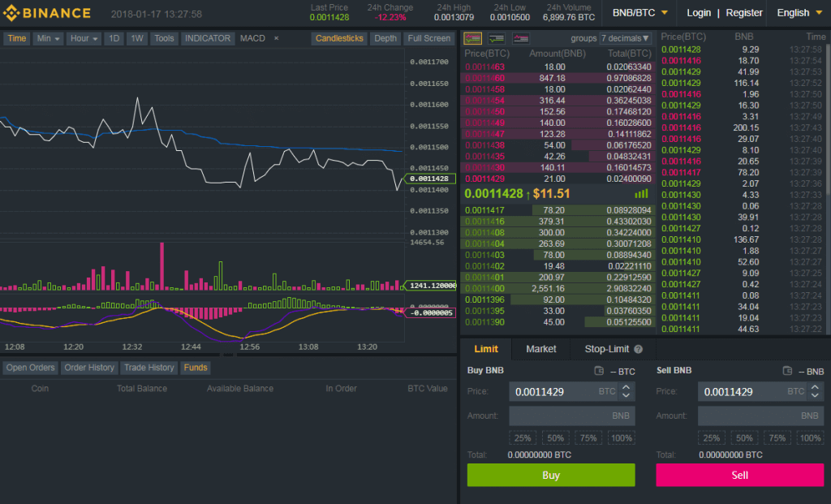Switch order book to buy orders only view

point(496,38)
